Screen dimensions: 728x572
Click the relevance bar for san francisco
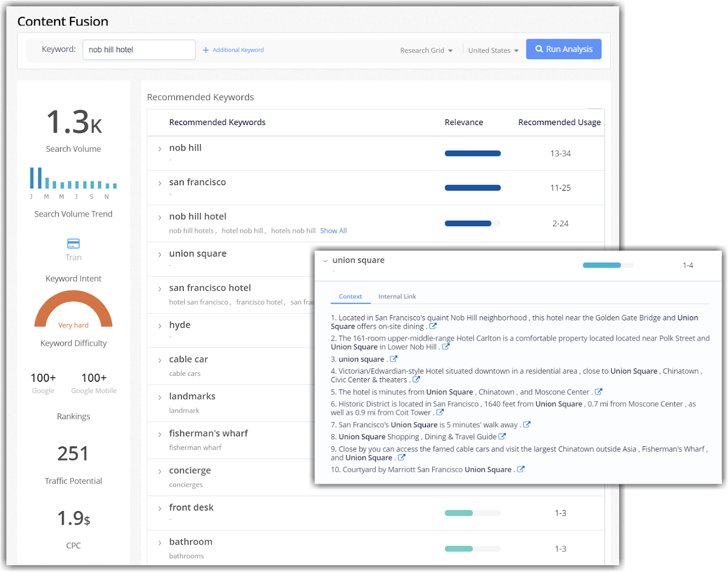472,187
